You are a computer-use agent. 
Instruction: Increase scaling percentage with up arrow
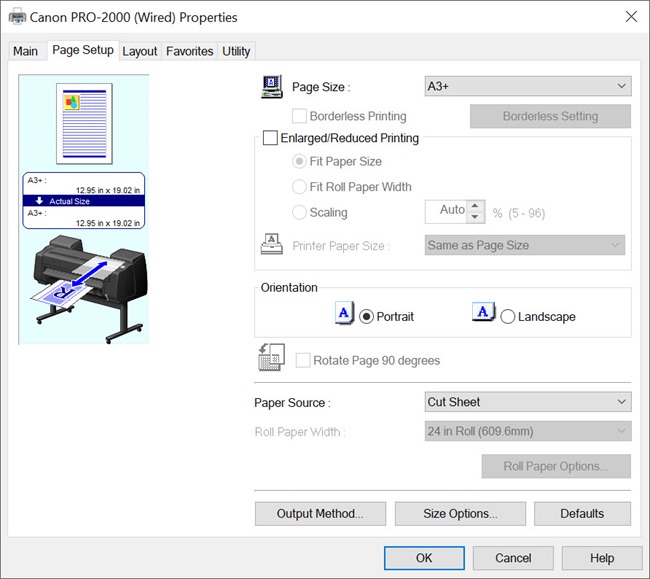pyautogui.click(x=475, y=206)
